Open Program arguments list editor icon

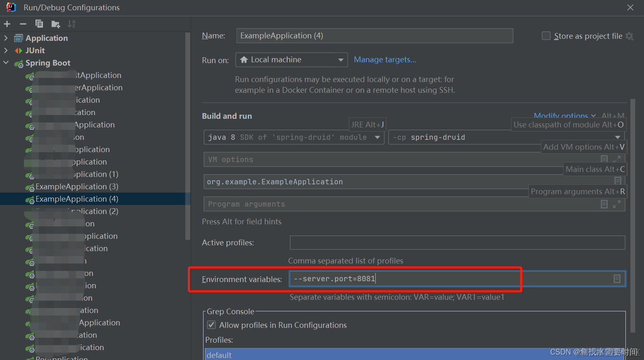tap(604, 204)
